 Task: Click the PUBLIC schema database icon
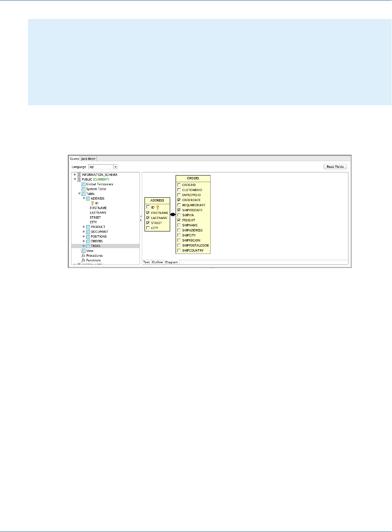pyautogui.click(x=79, y=179)
